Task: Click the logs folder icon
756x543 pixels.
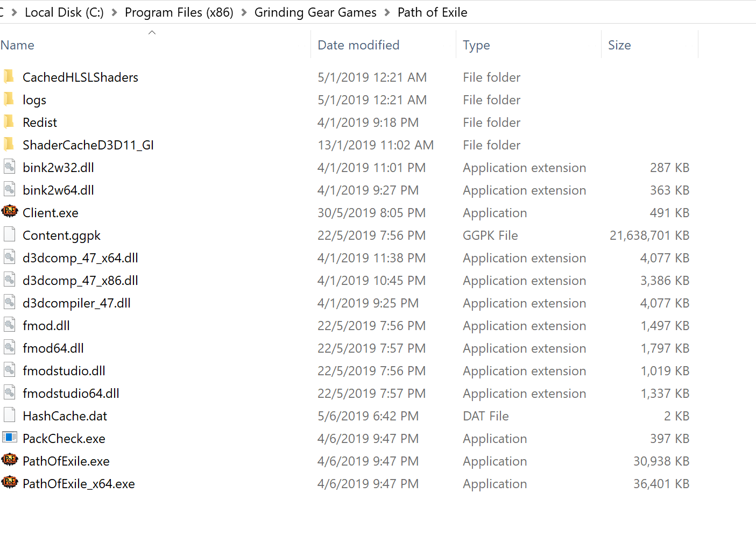Action: pos(9,99)
